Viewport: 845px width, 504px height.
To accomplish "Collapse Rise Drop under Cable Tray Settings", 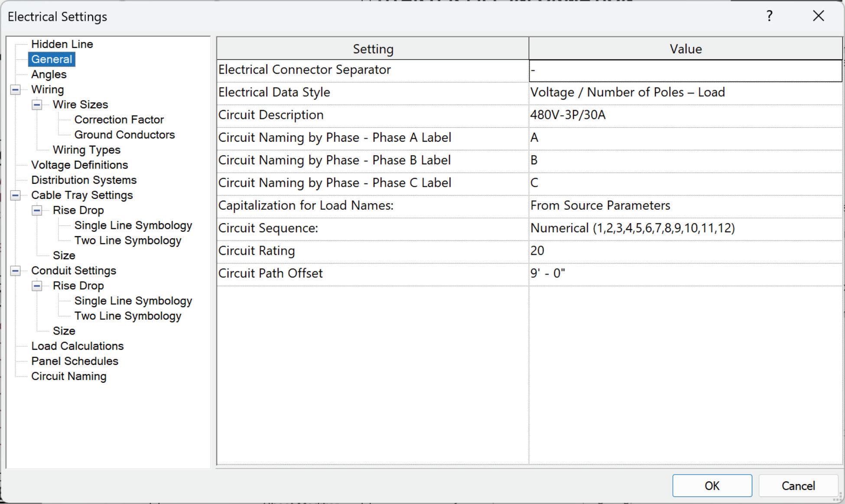I will click(x=37, y=211).
